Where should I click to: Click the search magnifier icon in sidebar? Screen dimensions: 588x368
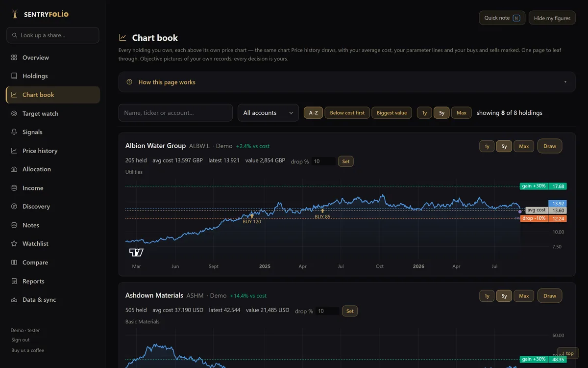(x=14, y=35)
